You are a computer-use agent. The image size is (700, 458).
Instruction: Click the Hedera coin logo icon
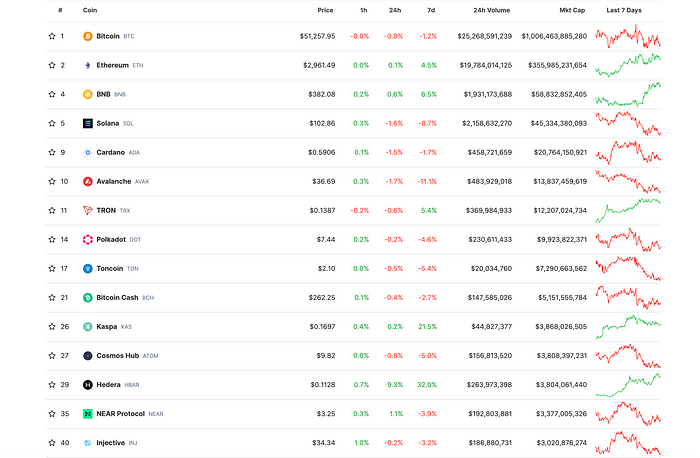88,384
